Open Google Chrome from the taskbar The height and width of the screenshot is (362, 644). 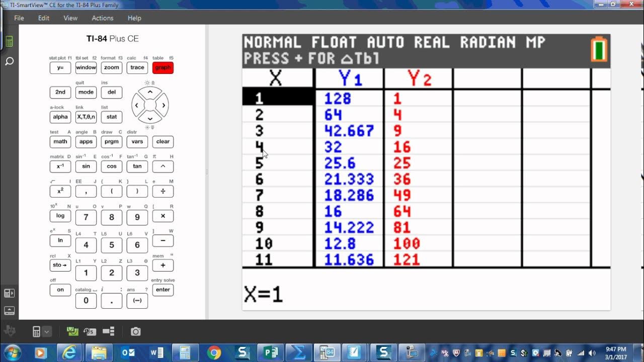pos(214,352)
